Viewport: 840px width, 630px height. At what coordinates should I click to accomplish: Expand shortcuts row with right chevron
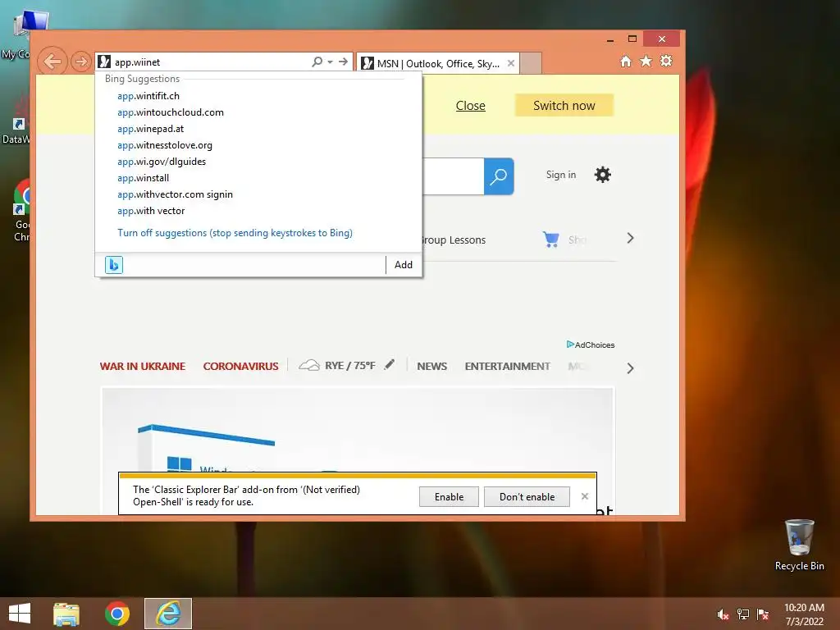point(631,239)
